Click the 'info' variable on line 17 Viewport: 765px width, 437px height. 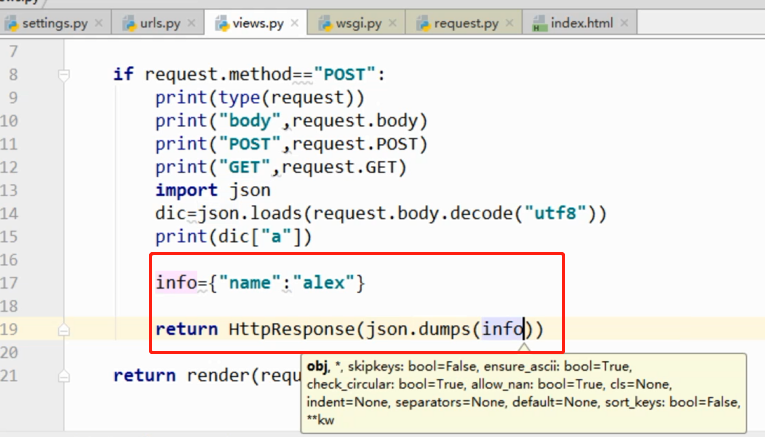pyautogui.click(x=176, y=283)
